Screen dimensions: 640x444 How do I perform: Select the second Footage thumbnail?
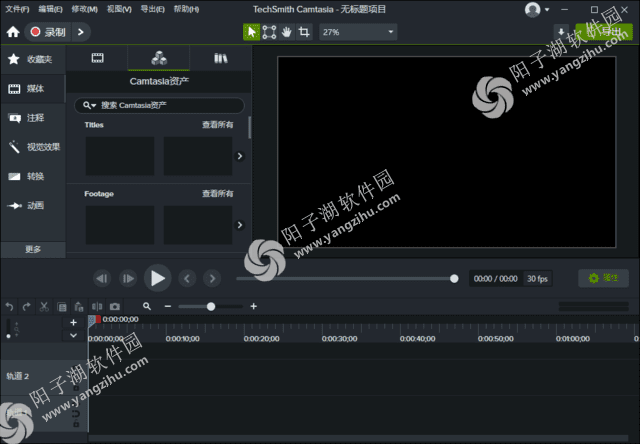click(198, 225)
